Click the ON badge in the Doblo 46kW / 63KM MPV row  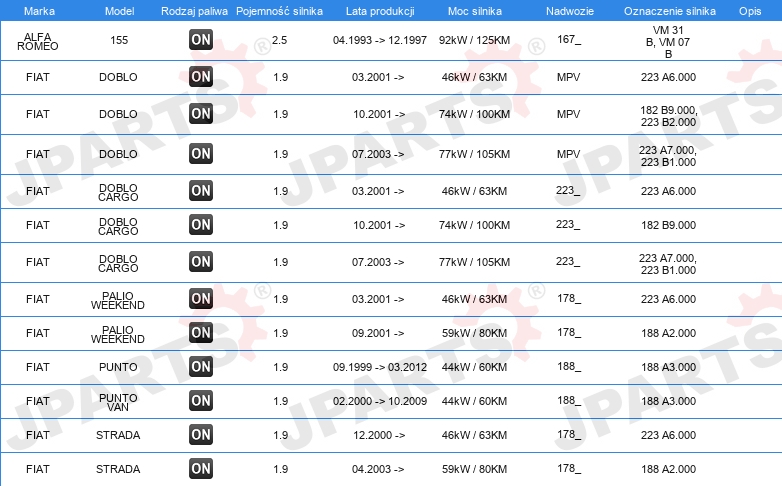coord(201,77)
